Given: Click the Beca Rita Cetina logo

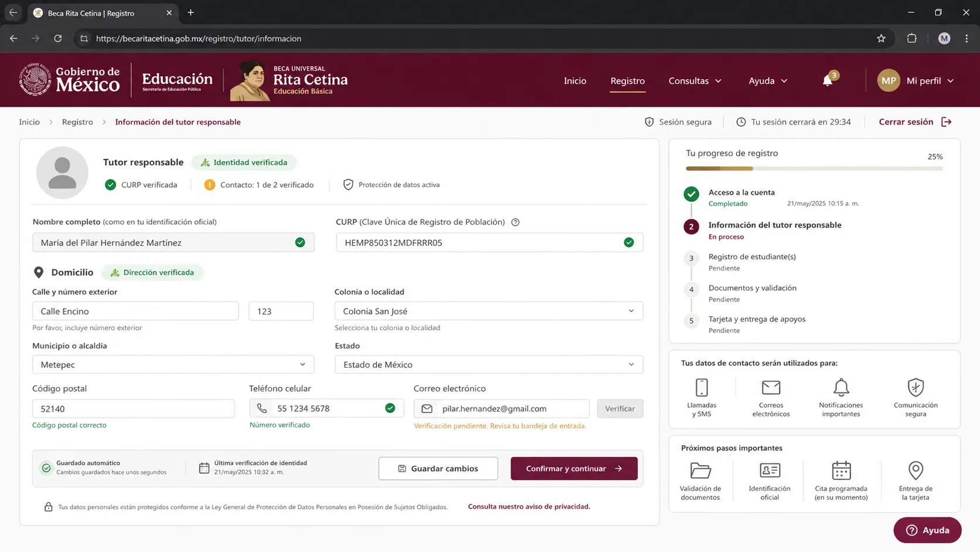Looking at the screenshot, I should click(x=290, y=80).
